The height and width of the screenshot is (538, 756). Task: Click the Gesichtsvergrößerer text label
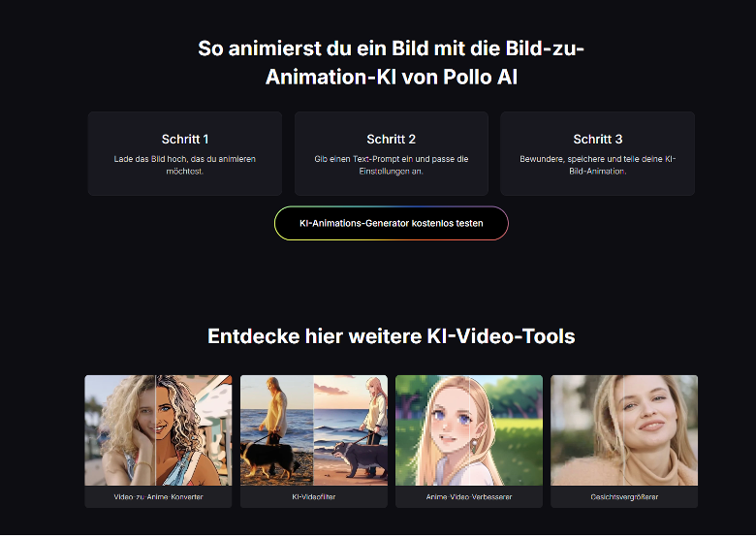click(623, 496)
